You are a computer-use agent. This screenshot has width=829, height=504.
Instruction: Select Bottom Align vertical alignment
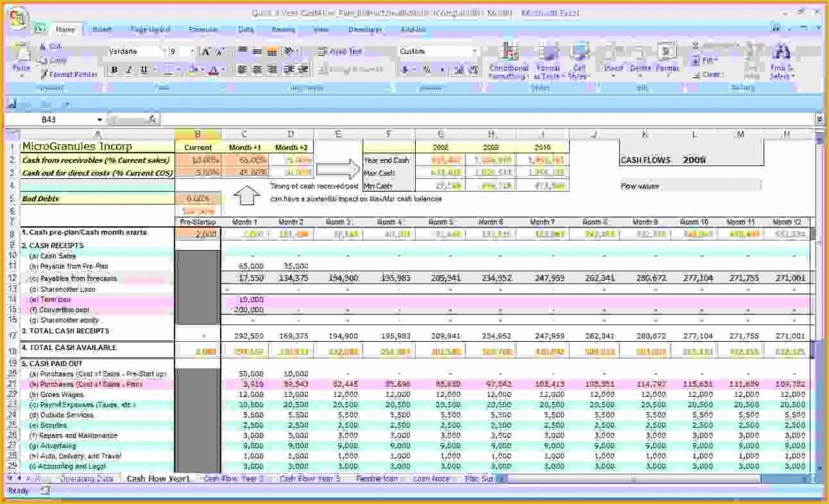tap(272, 52)
